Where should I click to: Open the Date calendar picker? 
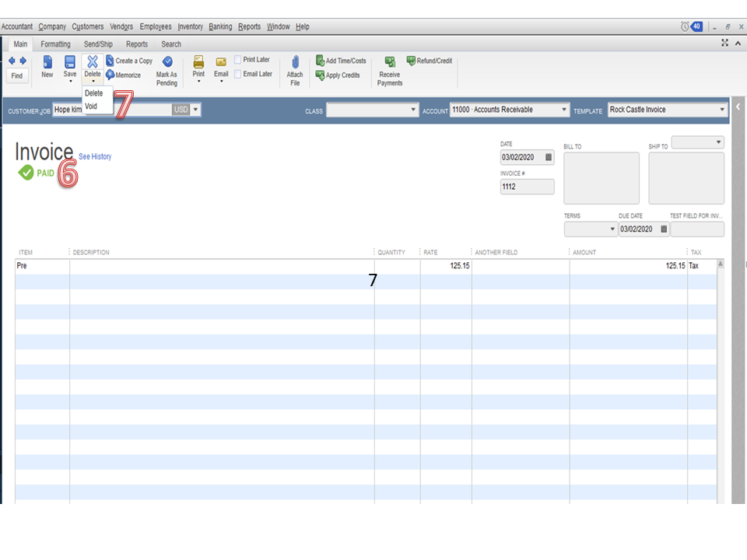pos(549,157)
